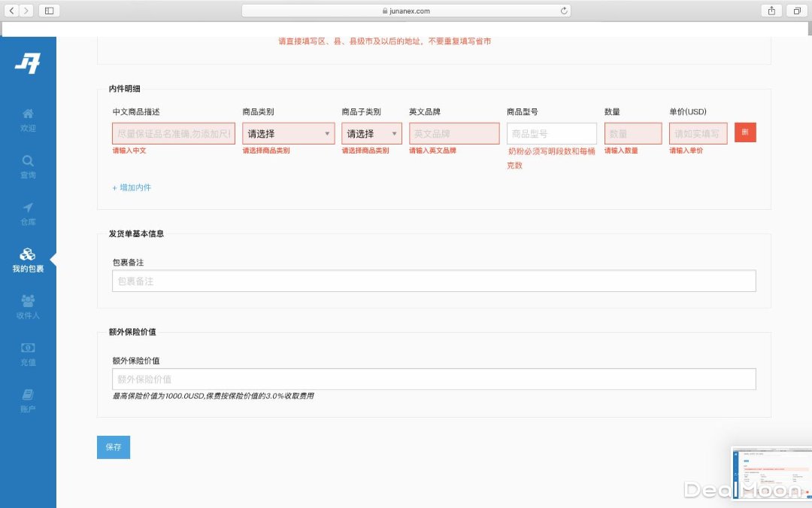Viewport: 812px width, 508px height.
Task: Open the 账户 account sidebar item
Action: click(x=28, y=401)
